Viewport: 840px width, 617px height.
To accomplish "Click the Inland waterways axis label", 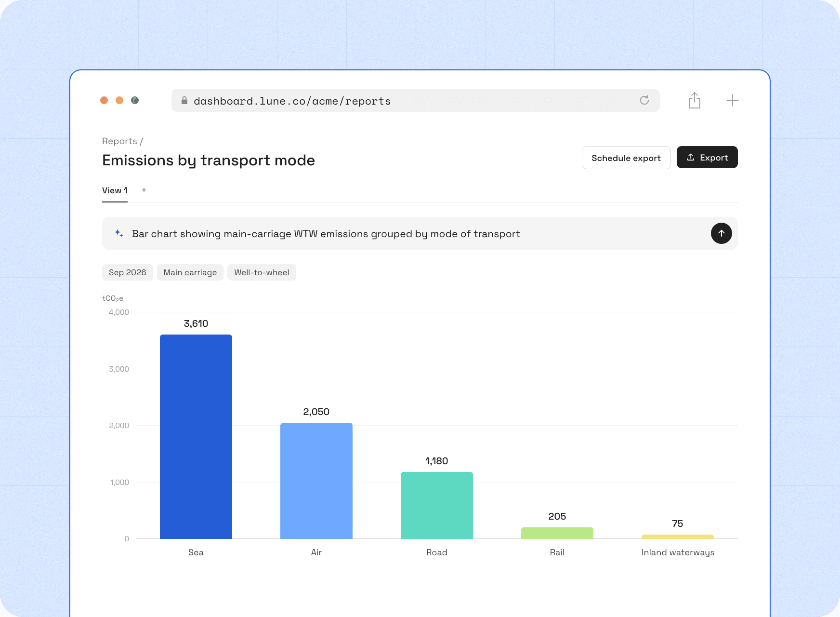I will 678,553.
